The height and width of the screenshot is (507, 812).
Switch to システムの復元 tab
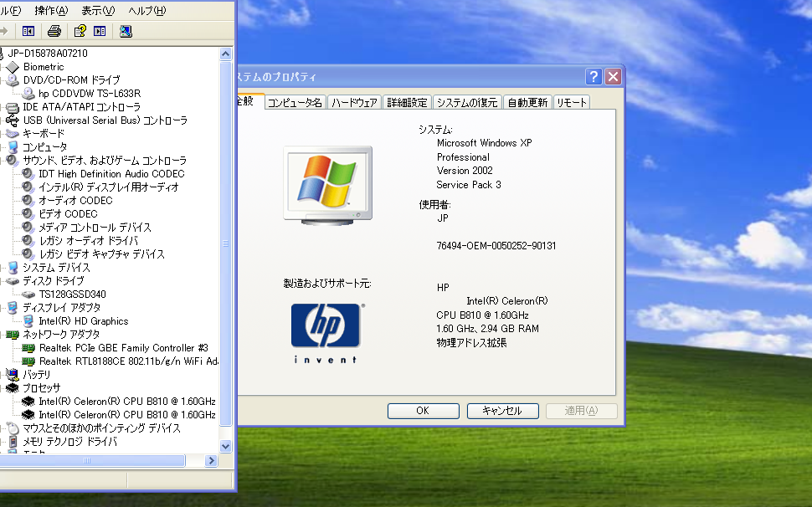pyautogui.click(x=466, y=102)
